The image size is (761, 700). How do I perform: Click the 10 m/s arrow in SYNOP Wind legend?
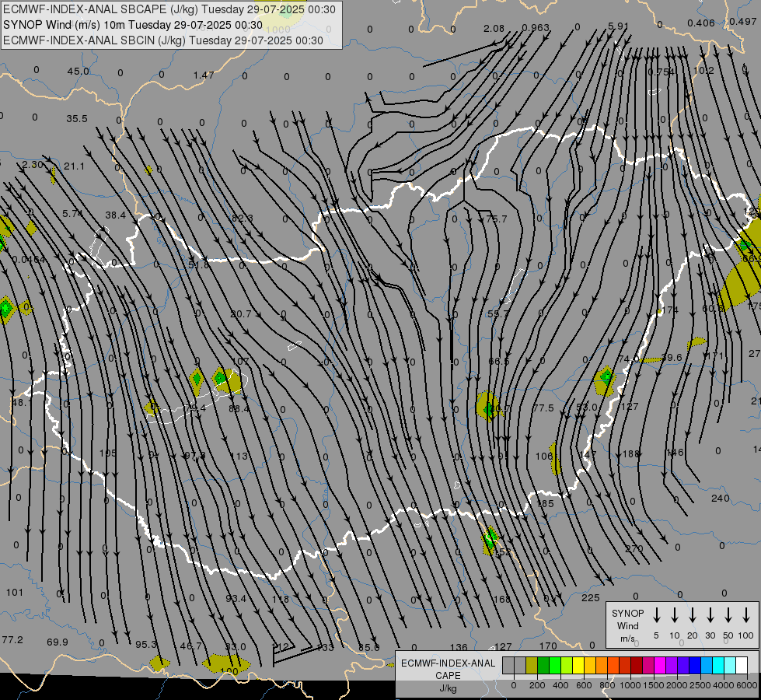click(674, 615)
